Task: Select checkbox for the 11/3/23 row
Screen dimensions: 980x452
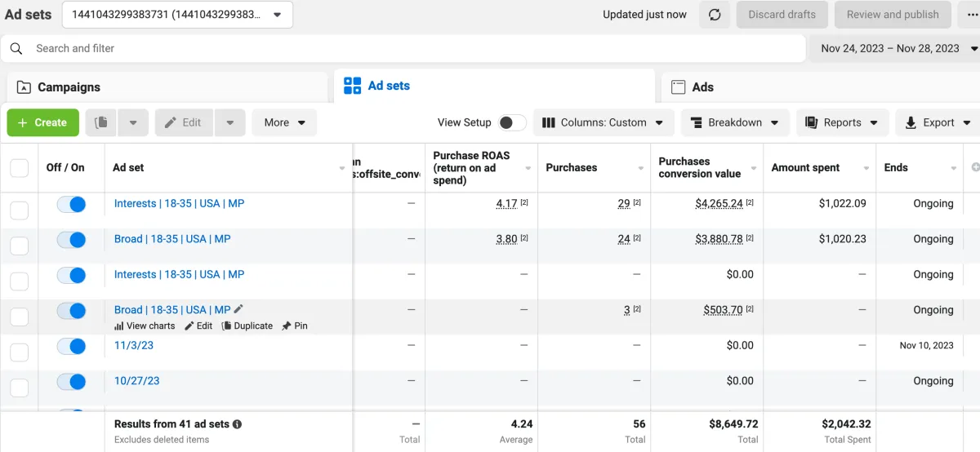Action: tap(19, 352)
